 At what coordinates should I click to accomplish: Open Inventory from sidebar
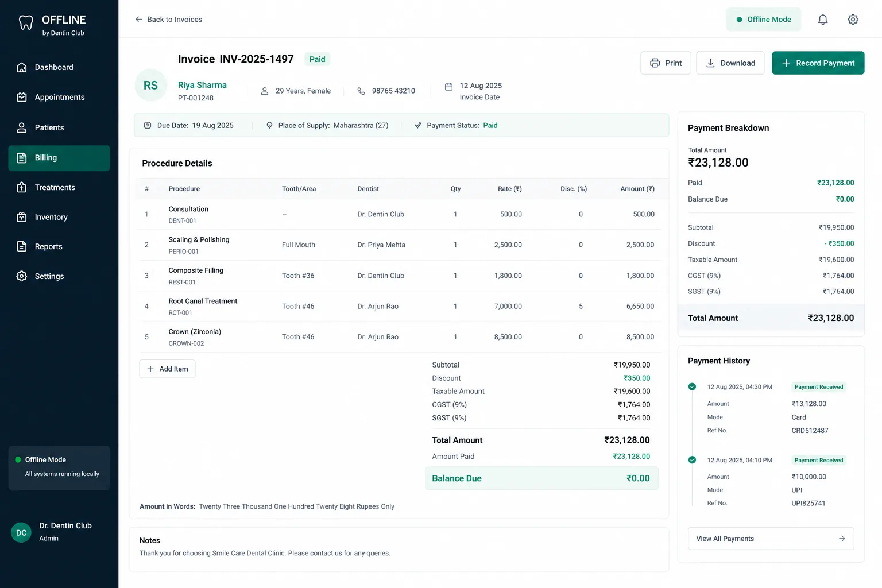pos(59,217)
